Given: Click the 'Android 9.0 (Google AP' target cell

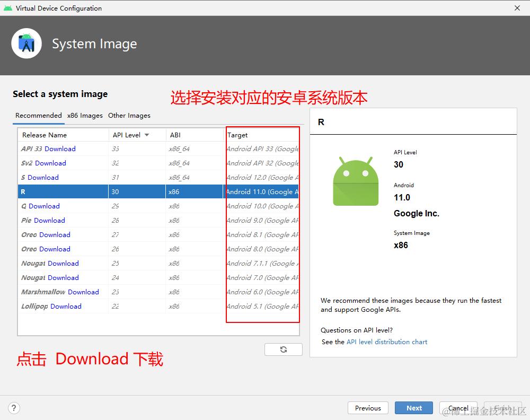Looking at the screenshot, I should click(261, 221).
